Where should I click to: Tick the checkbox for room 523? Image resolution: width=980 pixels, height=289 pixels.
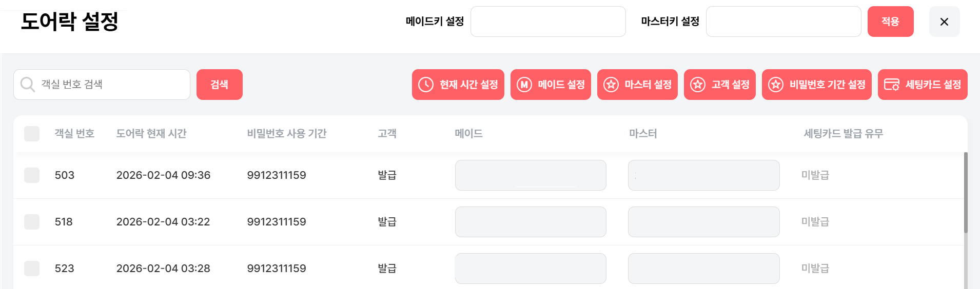[x=32, y=269]
